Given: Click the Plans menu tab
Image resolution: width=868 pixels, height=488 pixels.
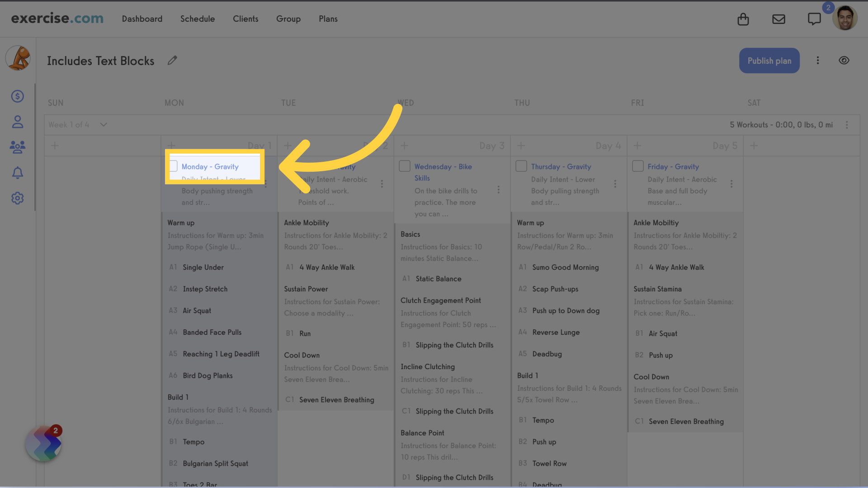Looking at the screenshot, I should [328, 19].
